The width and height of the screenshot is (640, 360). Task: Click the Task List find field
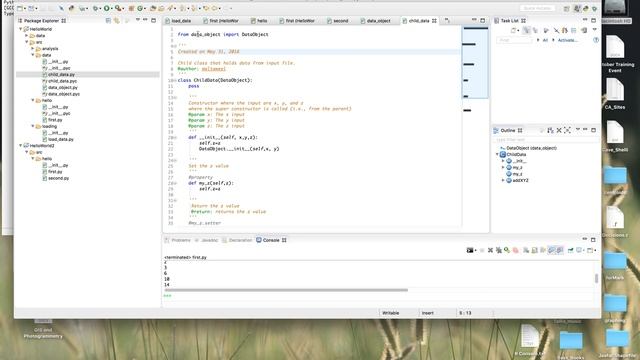(x=514, y=40)
